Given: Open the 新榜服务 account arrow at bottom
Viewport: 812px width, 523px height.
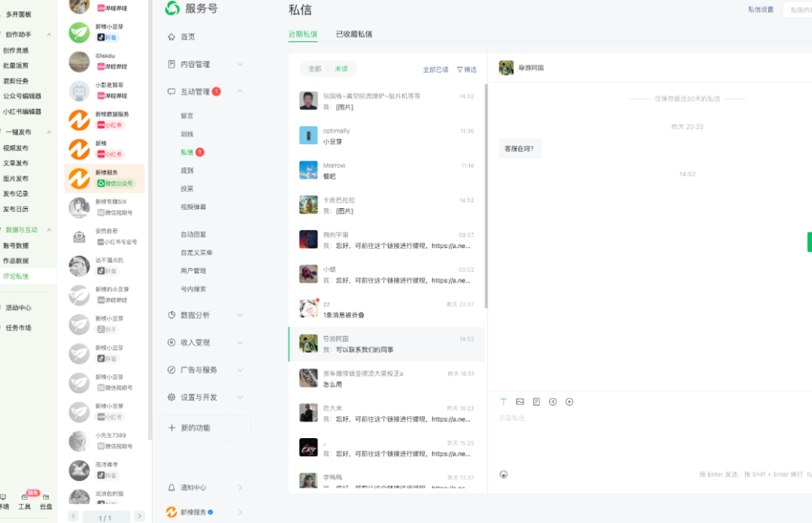Looking at the screenshot, I should [x=240, y=512].
